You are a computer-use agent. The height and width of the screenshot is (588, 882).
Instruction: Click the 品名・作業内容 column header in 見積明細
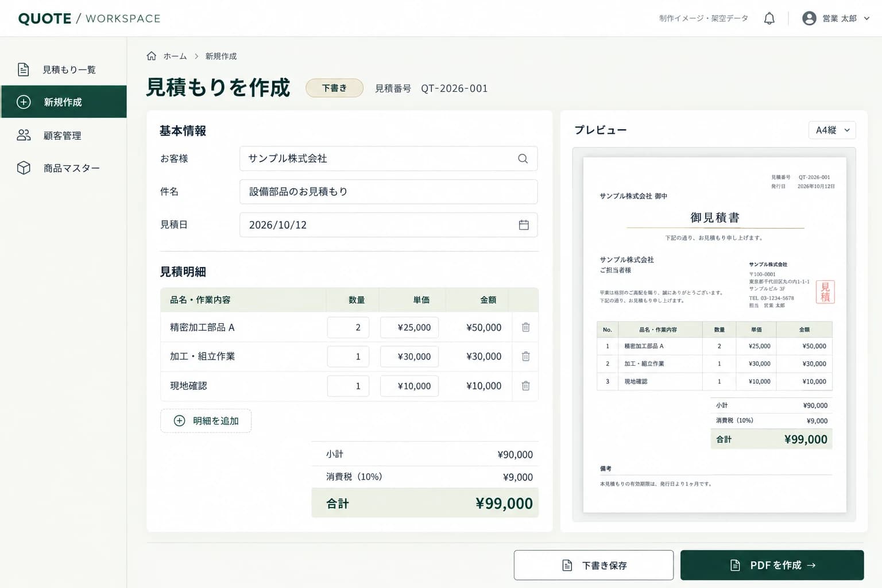tap(200, 300)
